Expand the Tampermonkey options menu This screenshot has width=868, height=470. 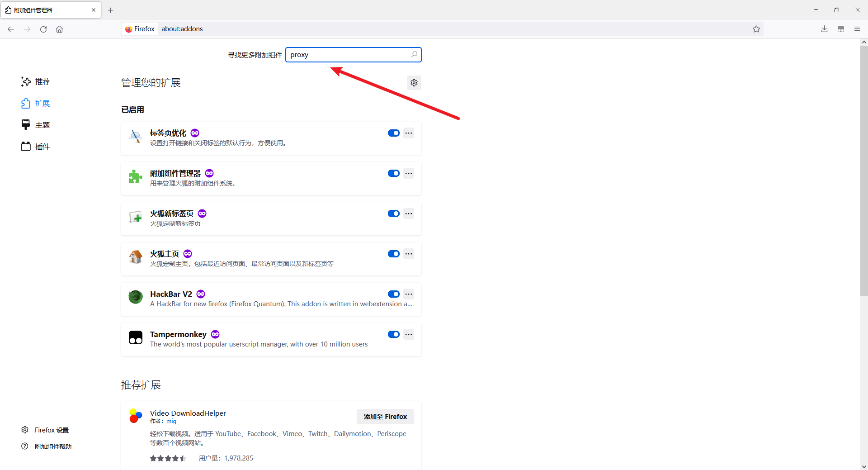pyautogui.click(x=409, y=334)
